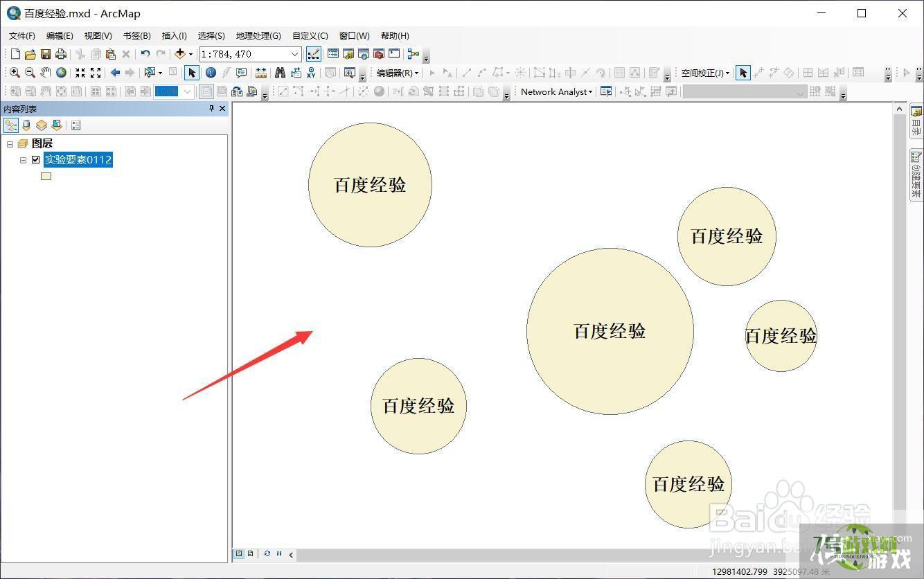Open the 目录 side tab

(916, 121)
